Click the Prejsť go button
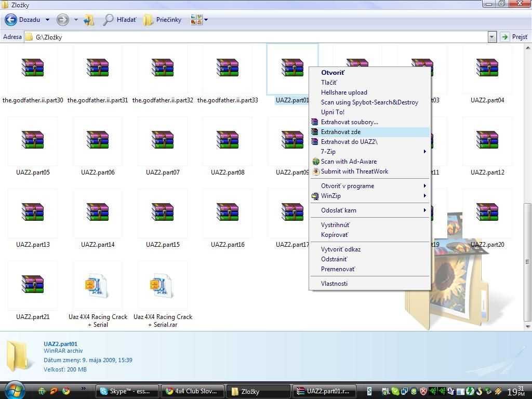 [514, 37]
